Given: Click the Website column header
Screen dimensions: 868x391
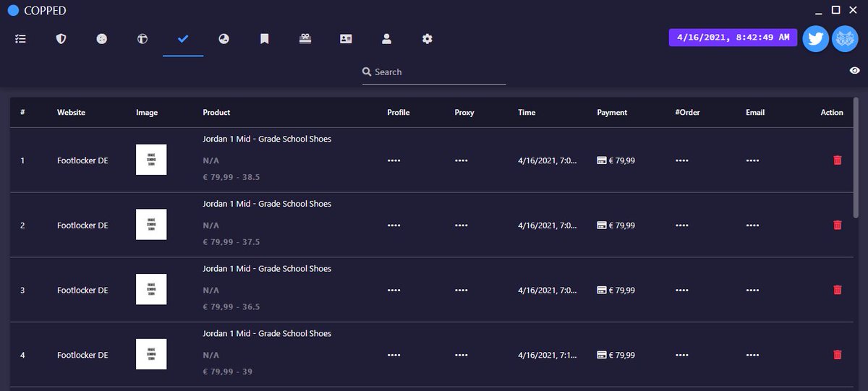Looking at the screenshot, I should point(71,113).
